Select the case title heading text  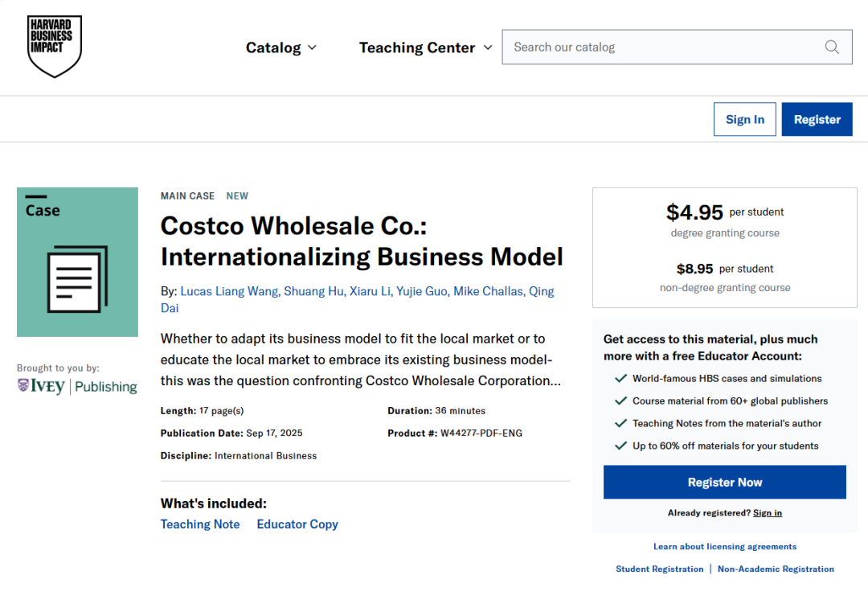[362, 241]
